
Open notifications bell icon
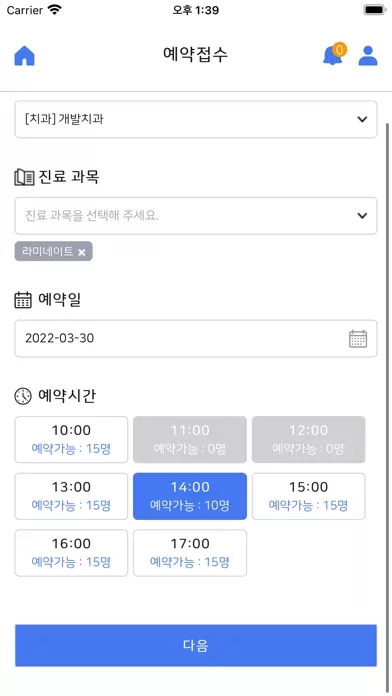(333, 55)
